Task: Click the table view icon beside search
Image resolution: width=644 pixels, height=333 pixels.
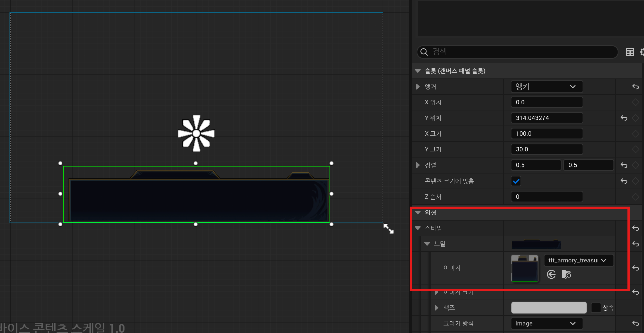Action: pyautogui.click(x=630, y=52)
